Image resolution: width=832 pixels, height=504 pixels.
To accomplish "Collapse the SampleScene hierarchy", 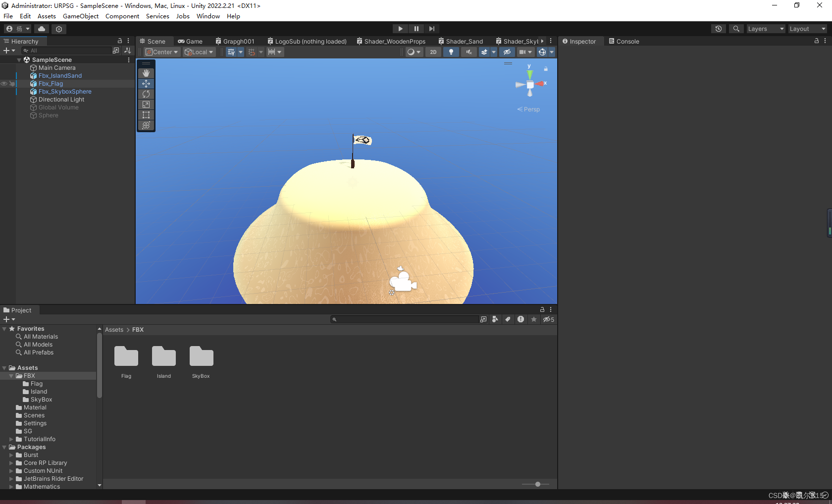I will 19,59.
